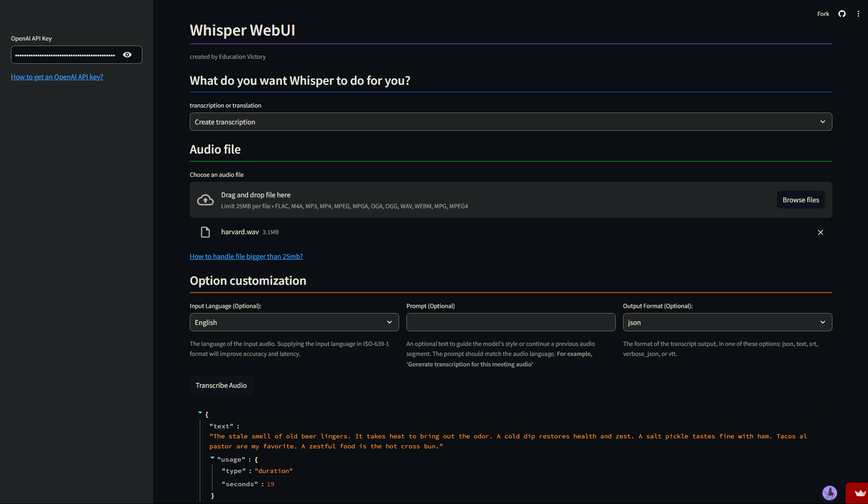
Task: Click the "created by Education Victory" text
Action: (228, 57)
